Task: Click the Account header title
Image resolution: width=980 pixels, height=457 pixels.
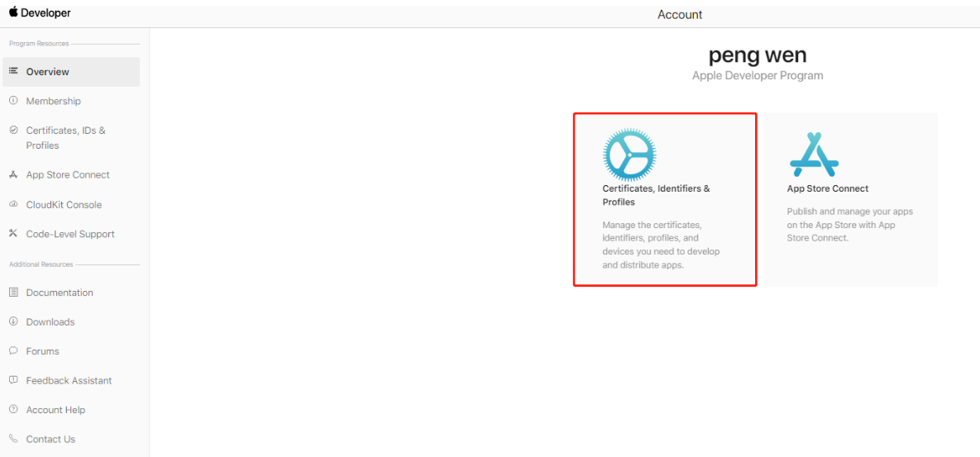Action: 680,14
